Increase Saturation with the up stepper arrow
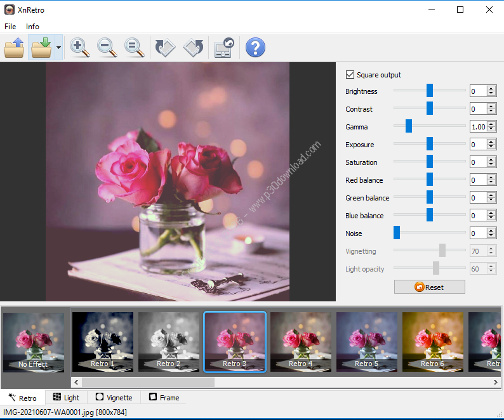This screenshot has width=504, height=420. pos(491,159)
